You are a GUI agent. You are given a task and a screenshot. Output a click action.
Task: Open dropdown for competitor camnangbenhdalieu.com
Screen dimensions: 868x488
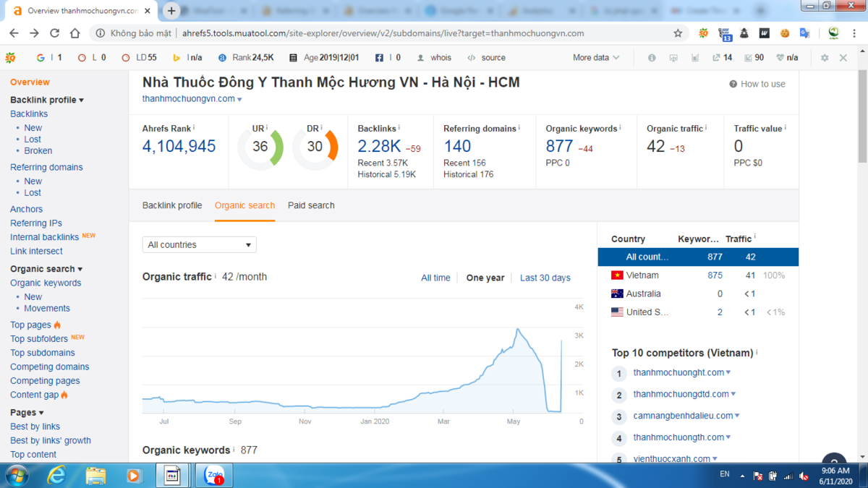click(737, 416)
